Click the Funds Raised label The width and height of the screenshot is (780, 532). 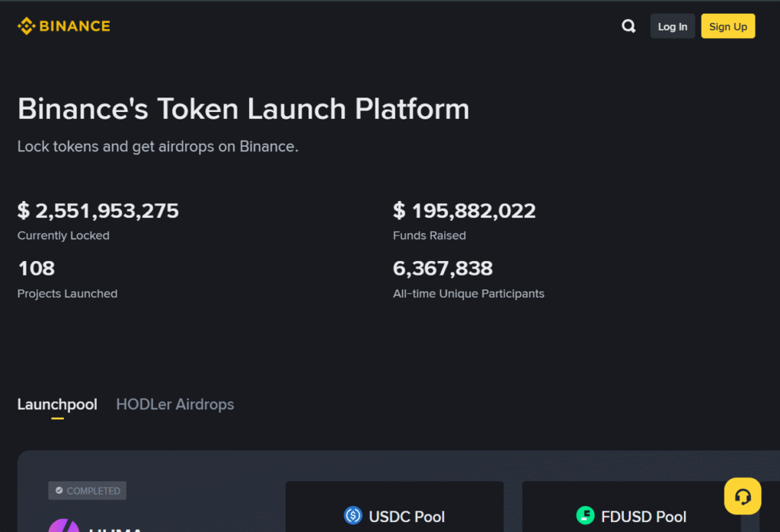coord(430,236)
